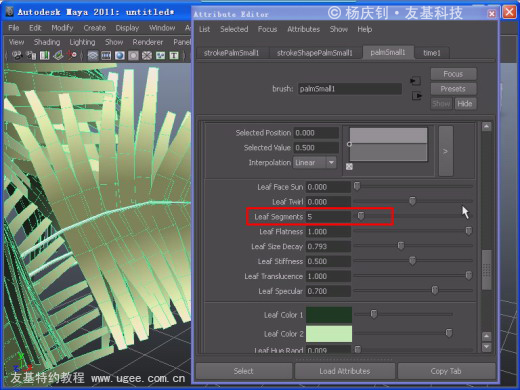Image resolution: width=520 pixels, height=390 pixels.
Task: Click the go to input connection arrow icon
Action: click(416, 81)
